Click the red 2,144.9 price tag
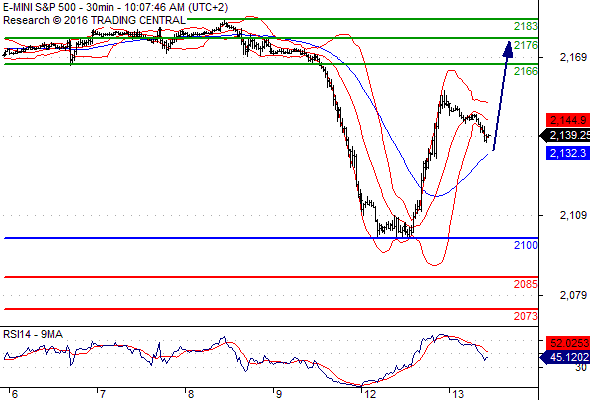The height and width of the screenshot is (400, 590). click(x=568, y=120)
